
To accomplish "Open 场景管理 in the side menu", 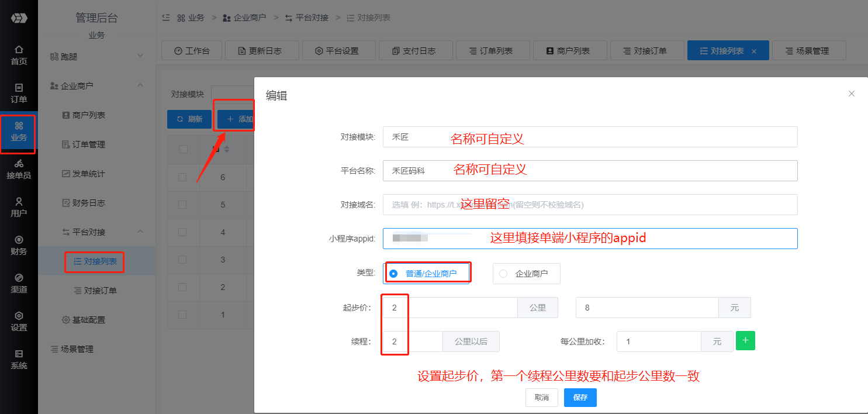I will (x=96, y=349).
